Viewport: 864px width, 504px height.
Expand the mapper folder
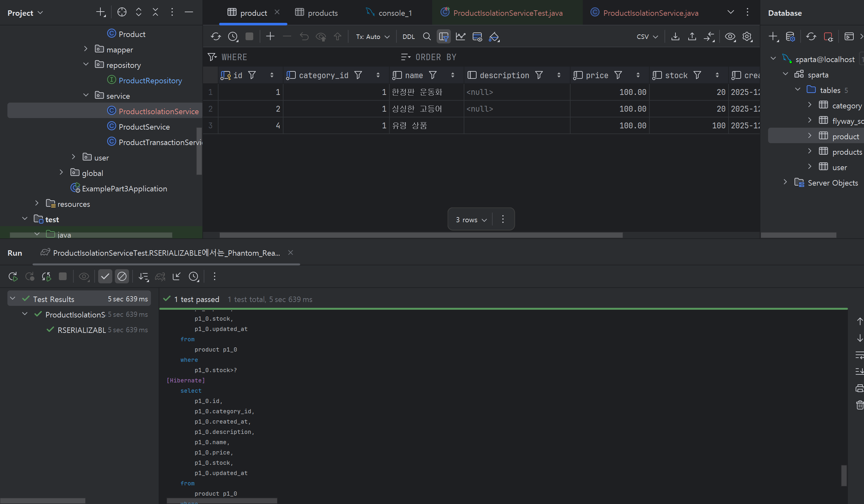pos(86,49)
